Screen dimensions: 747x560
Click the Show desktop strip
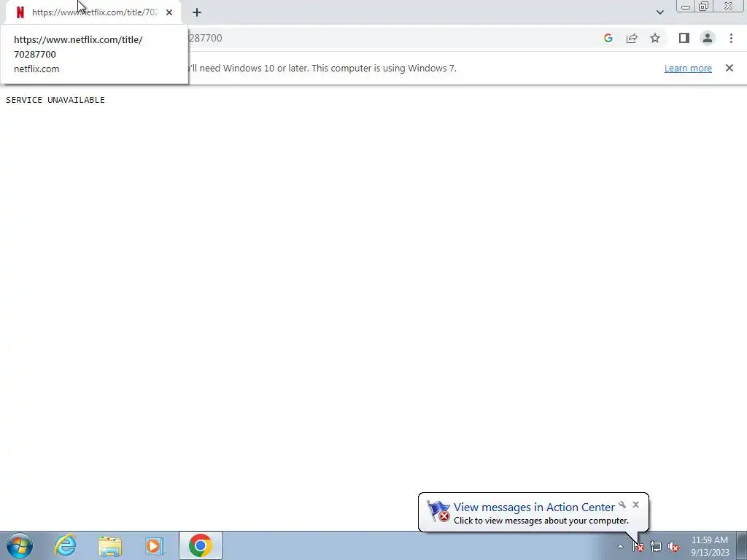(x=742, y=545)
